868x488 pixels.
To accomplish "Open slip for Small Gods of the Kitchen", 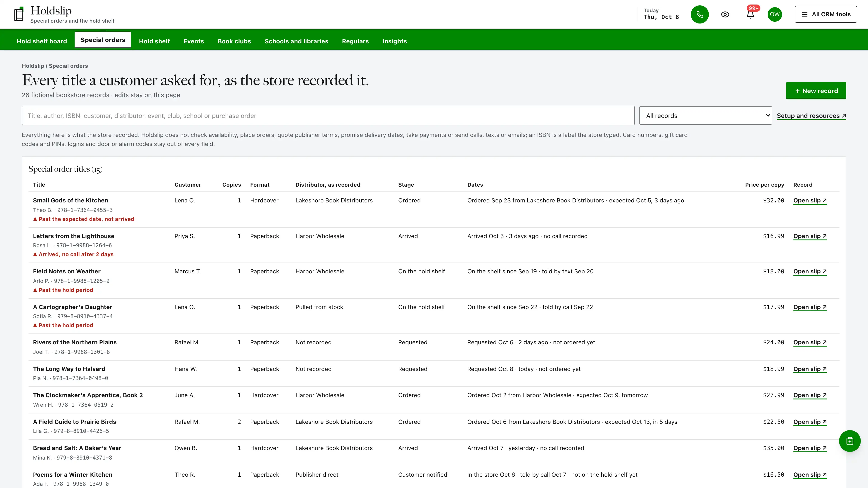I will (810, 200).
